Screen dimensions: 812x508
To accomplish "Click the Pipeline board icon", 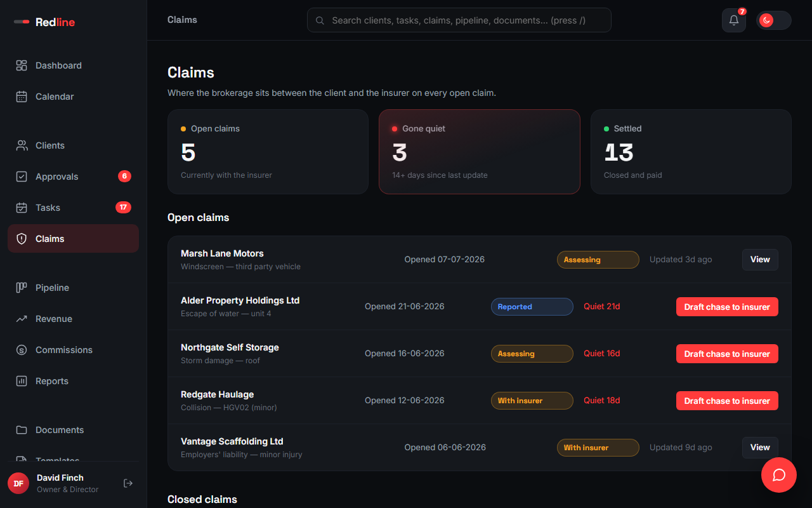I will click(22, 288).
